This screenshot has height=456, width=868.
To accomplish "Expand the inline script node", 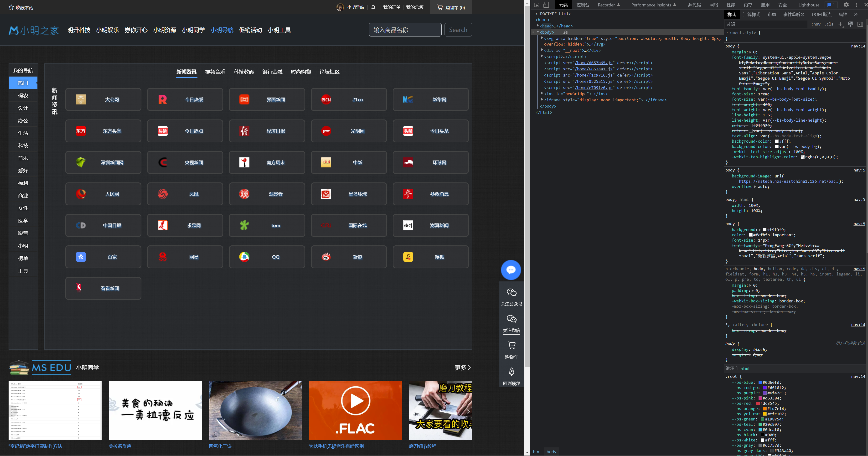I will [542, 56].
